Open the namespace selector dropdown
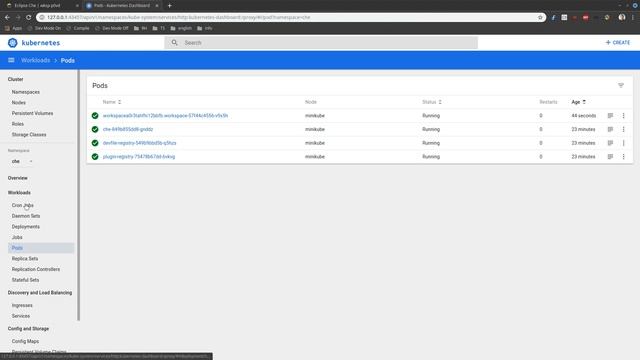Image resolution: width=640 pixels, height=360 pixels. point(22,161)
